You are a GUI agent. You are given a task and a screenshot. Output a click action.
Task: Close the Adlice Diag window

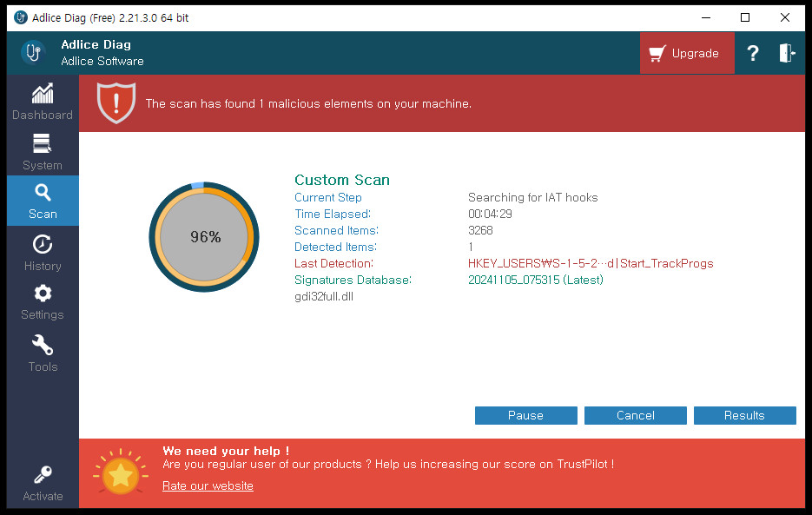(x=785, y=17)
